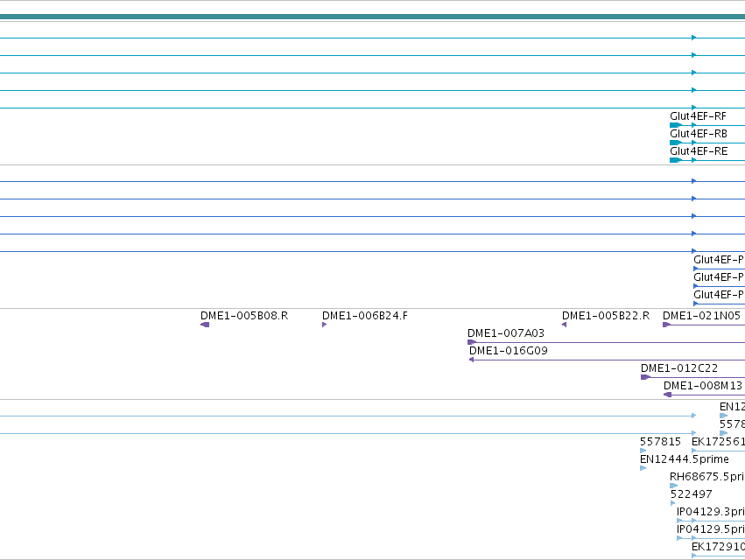Click the DME1-005B08.R feature label
The image size is (745, 560).
click(244, 316)
